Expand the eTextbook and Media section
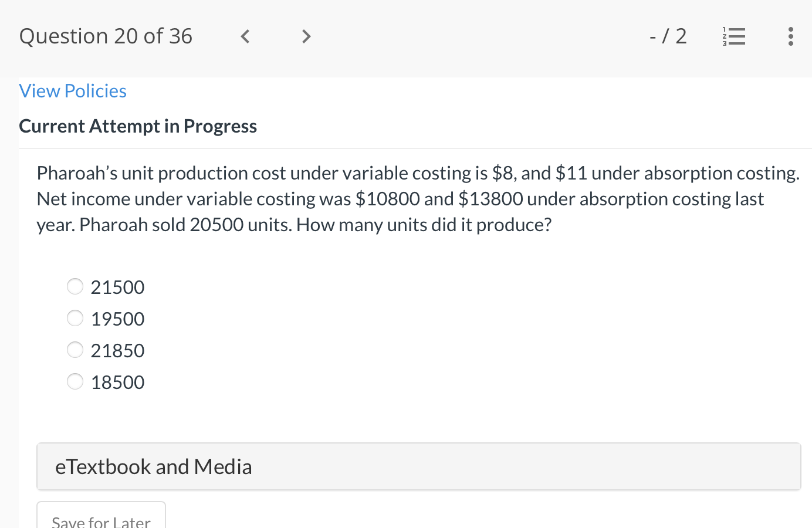 154,466
